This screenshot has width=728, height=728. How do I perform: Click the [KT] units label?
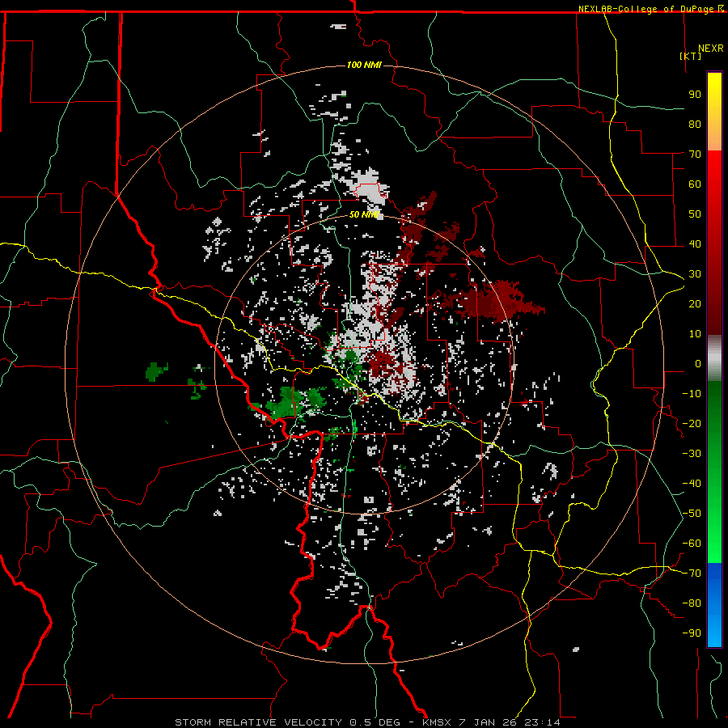(x=691, y=56)
